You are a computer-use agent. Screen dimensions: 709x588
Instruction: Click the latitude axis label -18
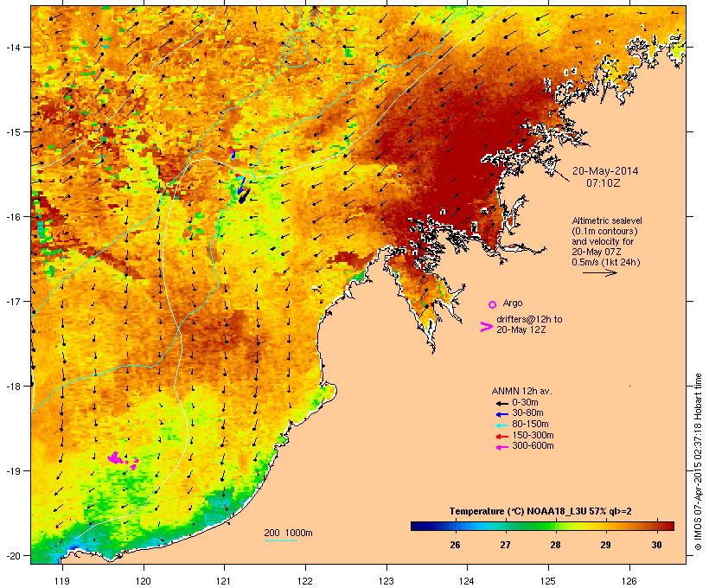[13, 387]
